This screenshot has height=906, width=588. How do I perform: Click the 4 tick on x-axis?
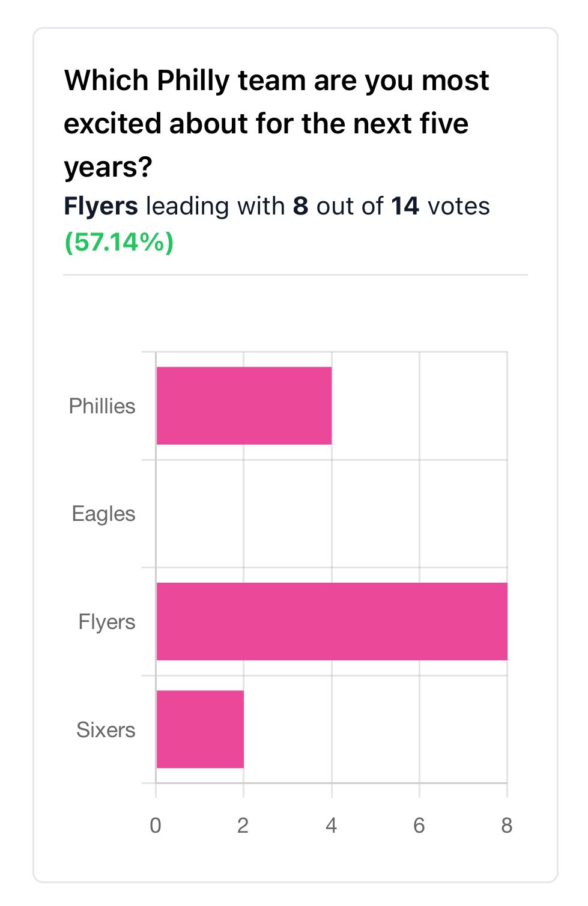(x=331, y=825)
